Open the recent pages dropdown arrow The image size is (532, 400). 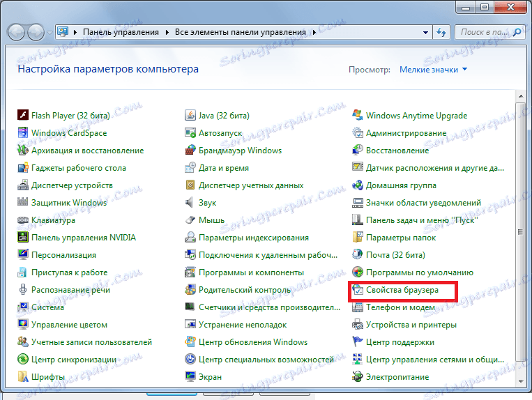50,33
